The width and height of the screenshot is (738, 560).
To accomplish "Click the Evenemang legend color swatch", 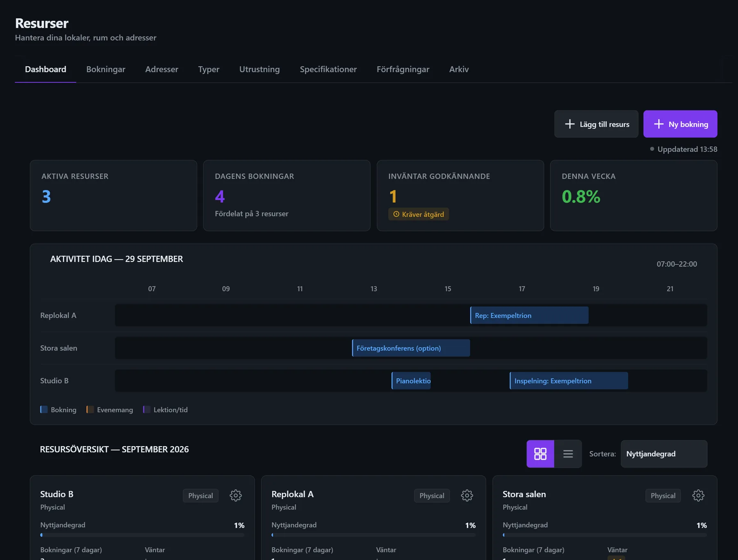I will tap(90, 410).
